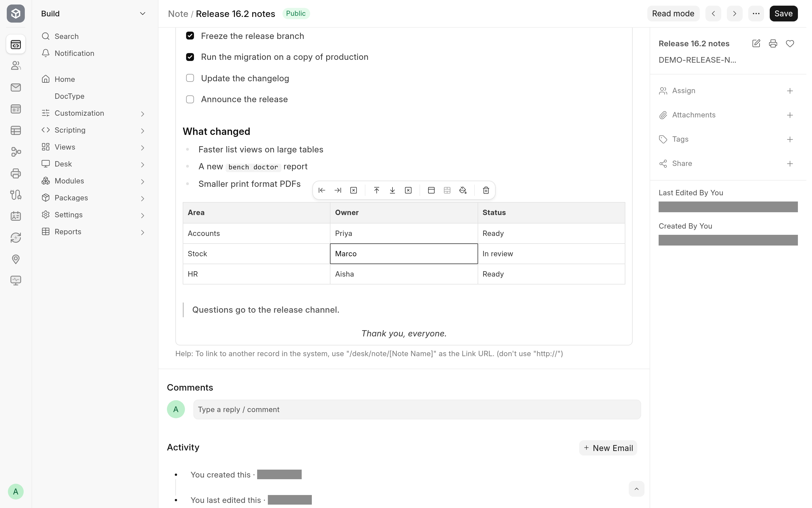Open the workflow nodes rail icon

(x=16, y=152)
